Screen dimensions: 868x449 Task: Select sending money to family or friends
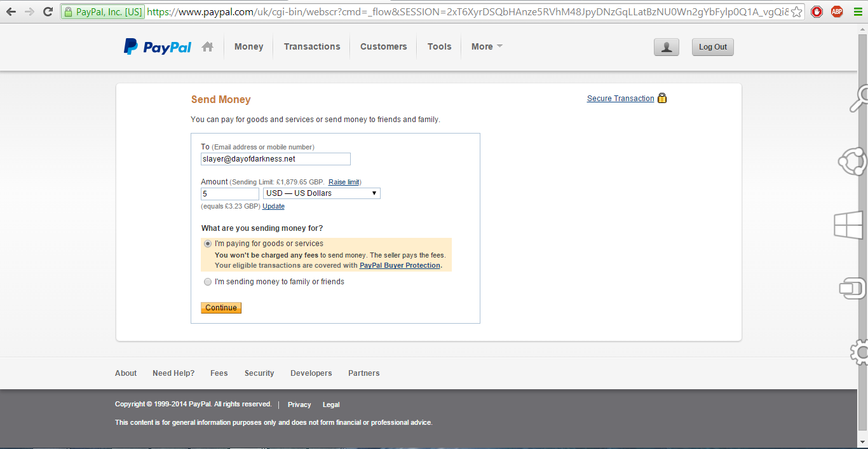(x=208, y=282)
